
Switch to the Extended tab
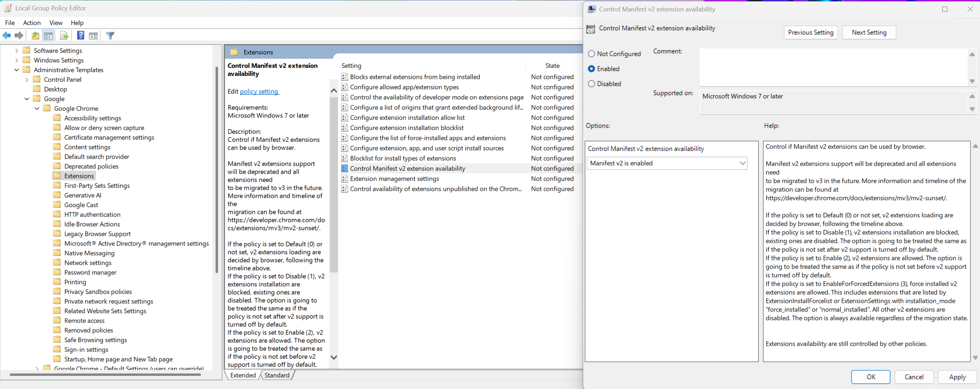[x=243, y=375]
